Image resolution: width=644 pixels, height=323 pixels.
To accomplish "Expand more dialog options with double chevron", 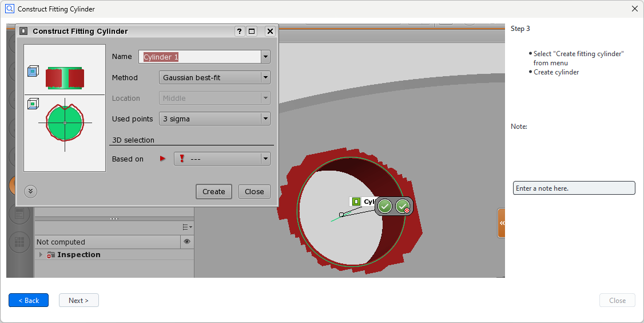I will [x=31, y=191].
